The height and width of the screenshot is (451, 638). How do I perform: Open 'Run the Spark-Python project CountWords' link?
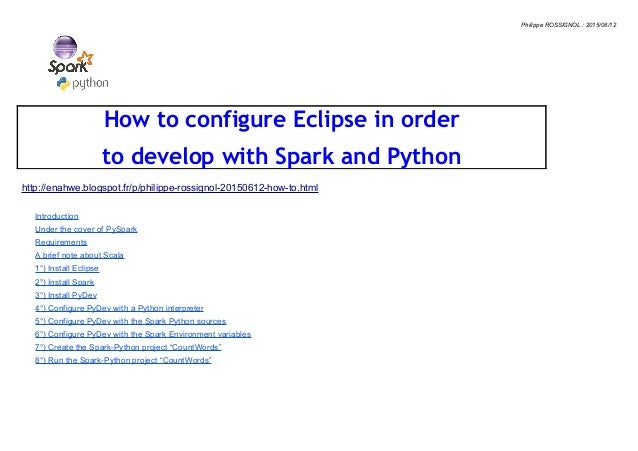123,360
